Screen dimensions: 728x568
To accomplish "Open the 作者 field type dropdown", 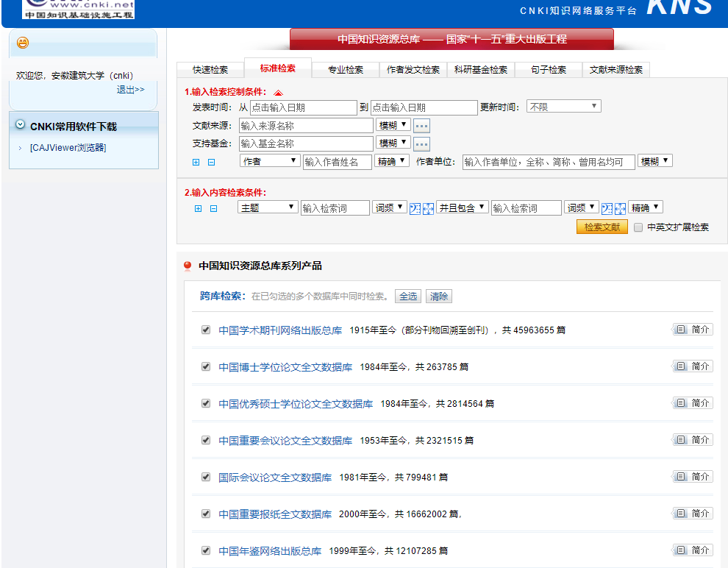I will tap(270, 160).
